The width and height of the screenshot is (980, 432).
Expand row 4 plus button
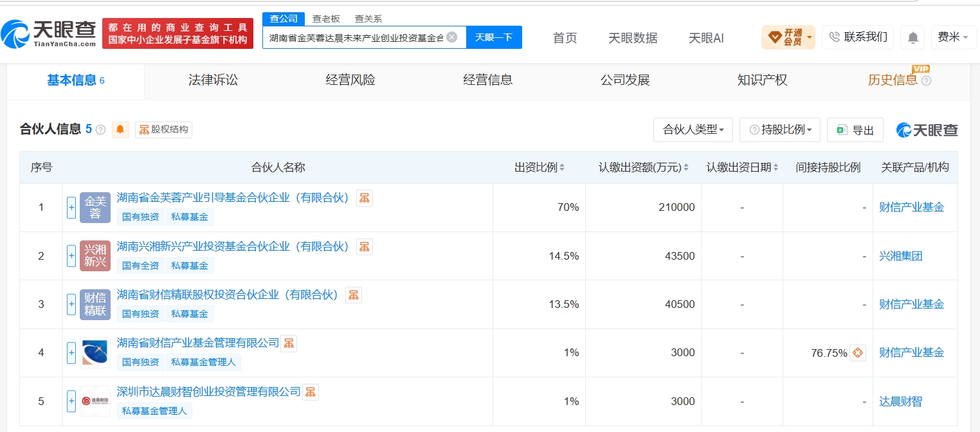pyautogui.click(x=71, y=353)
